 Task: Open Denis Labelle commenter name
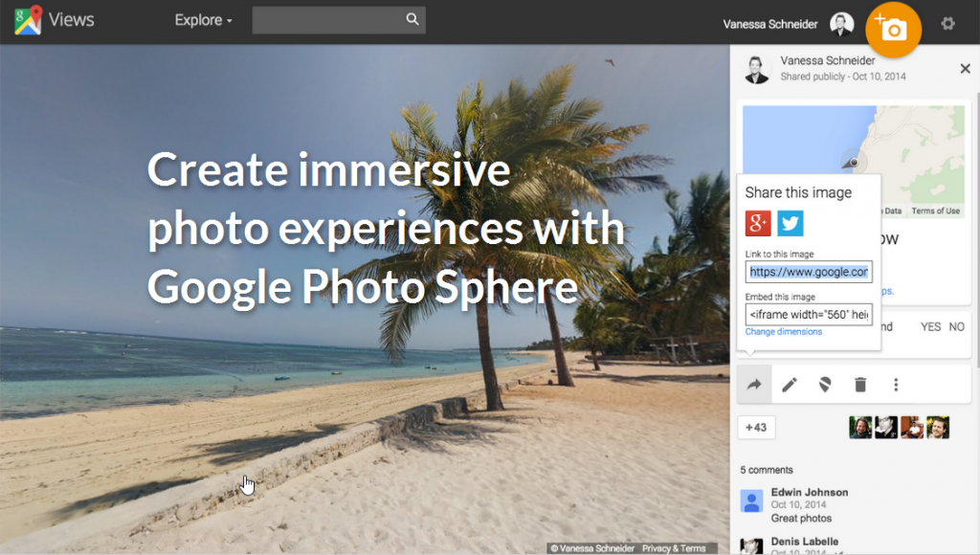(804, 542)
